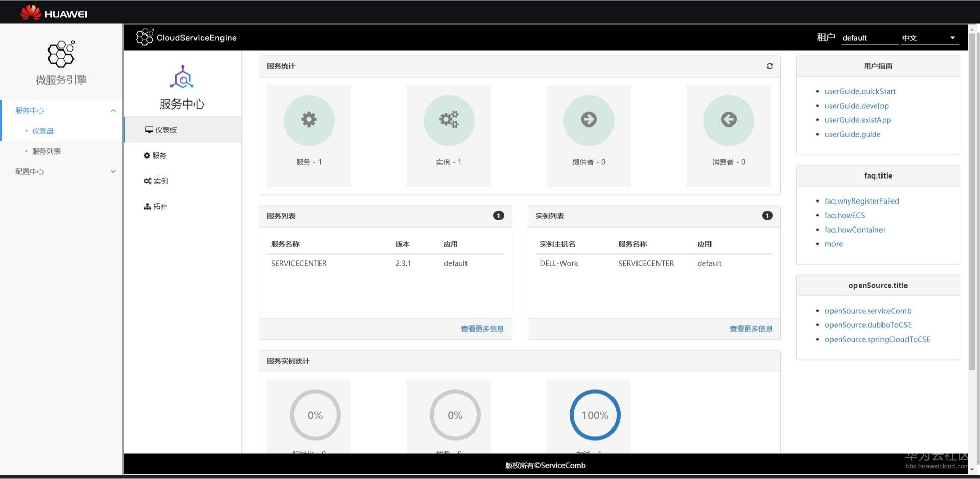Image resolution: width=980 pixels, height=479 pixels.
Task: Click the Huawei logo in the top bar
Action: 54,13
